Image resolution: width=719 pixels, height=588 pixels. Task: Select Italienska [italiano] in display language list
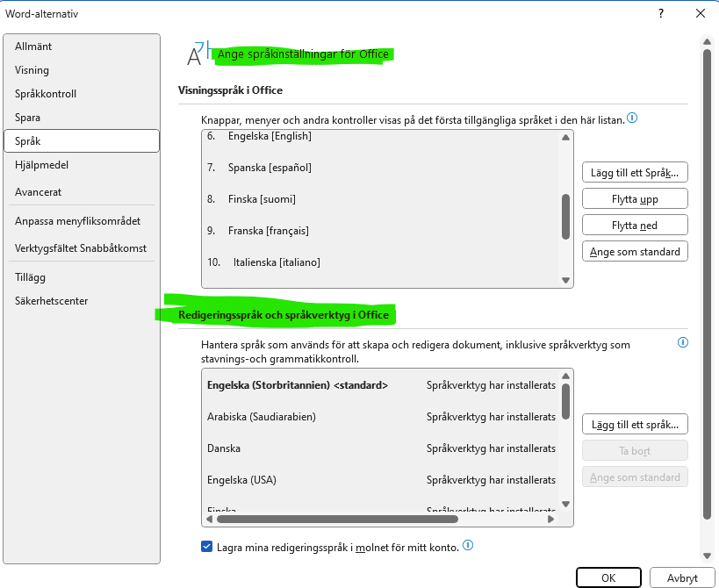click(381, 262)
